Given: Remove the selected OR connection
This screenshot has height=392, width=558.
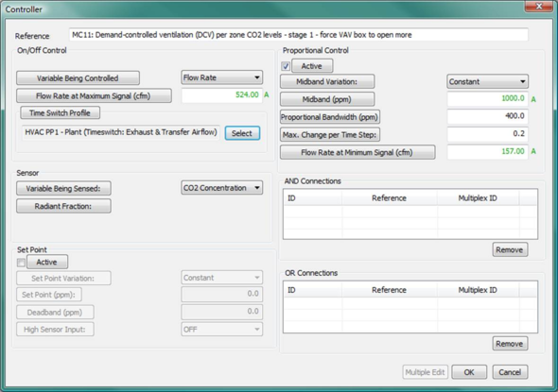Looking at the screenshot, I should [x=510, y=344].
